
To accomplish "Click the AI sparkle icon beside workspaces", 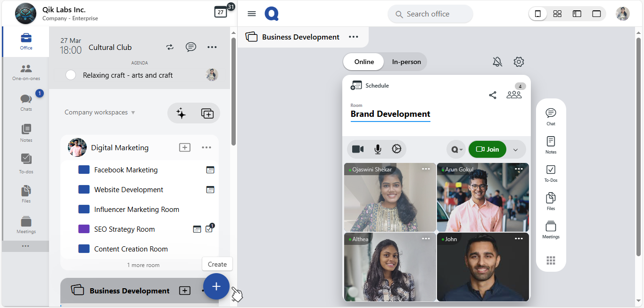I will 181,113.
